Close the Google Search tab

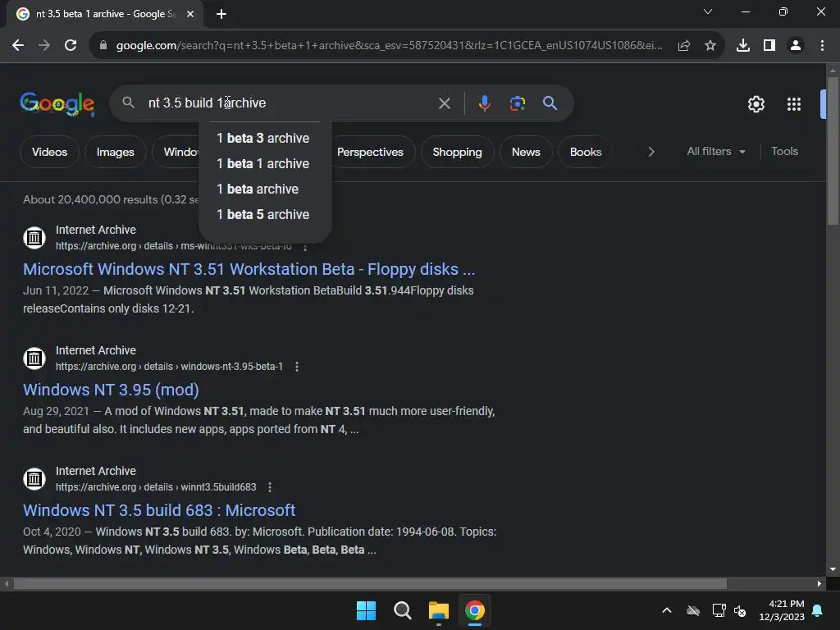point(190,14)
